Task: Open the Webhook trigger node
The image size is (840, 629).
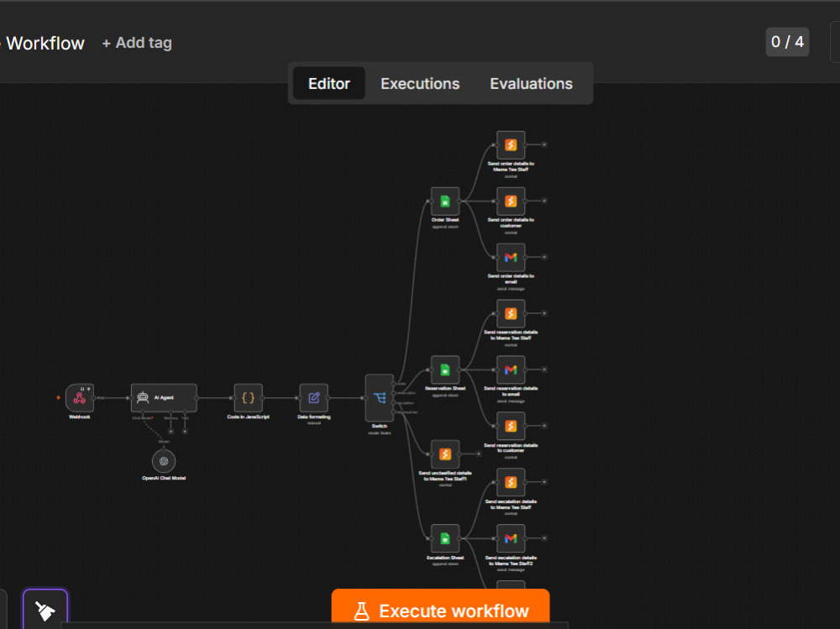Action: 79,397
